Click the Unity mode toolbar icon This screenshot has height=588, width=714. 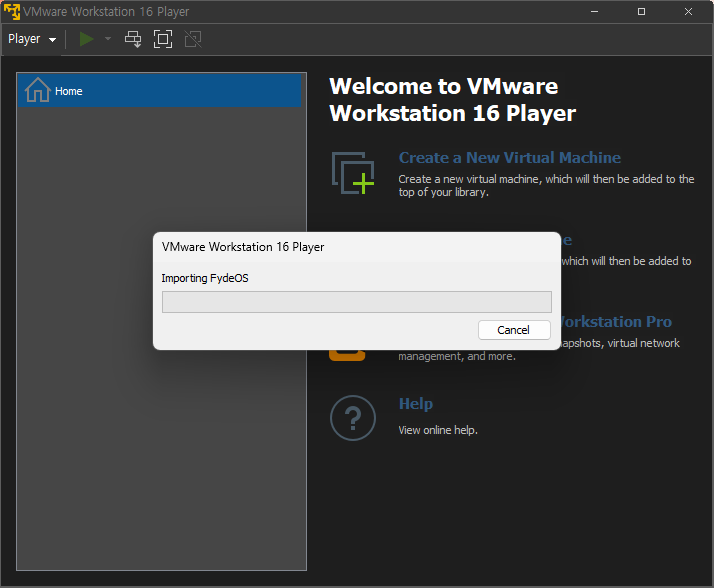193,39
